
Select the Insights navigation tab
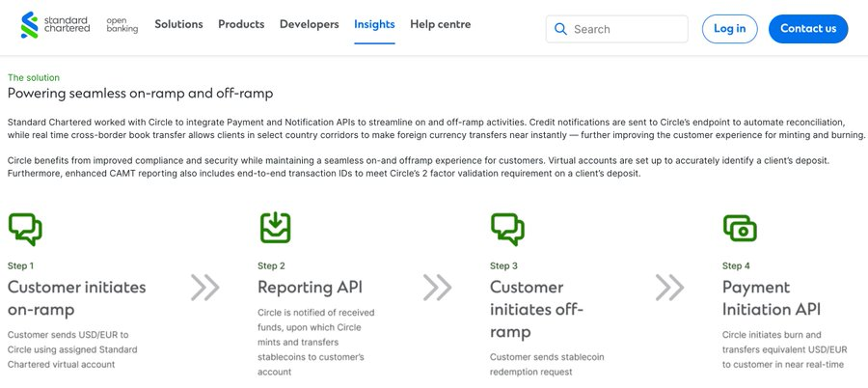point(374,25)
